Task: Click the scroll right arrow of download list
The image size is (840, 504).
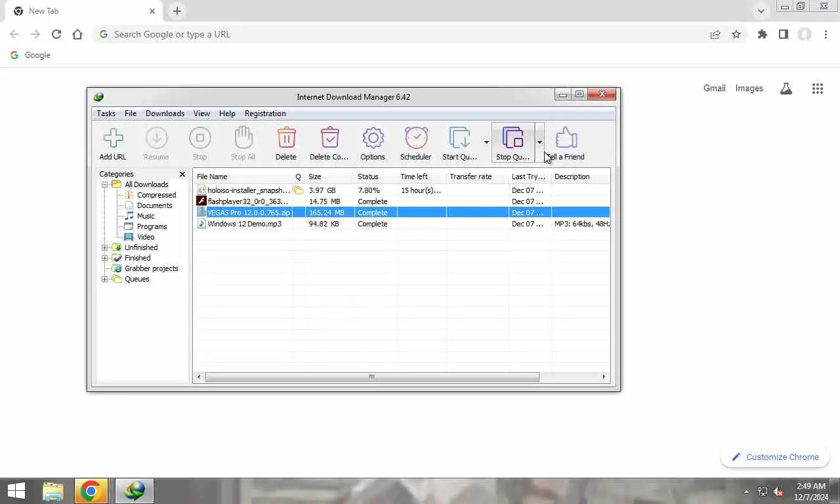Action: tap(604, 377)
